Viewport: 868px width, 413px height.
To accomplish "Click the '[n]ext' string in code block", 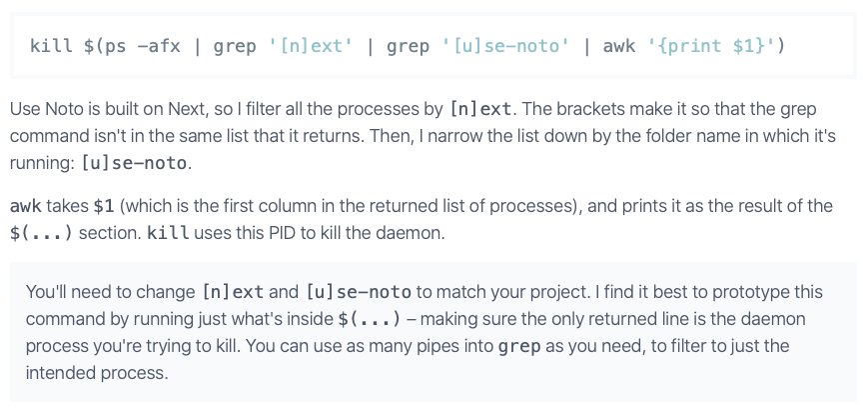I will pyautogui.click(x=313, y=46).
